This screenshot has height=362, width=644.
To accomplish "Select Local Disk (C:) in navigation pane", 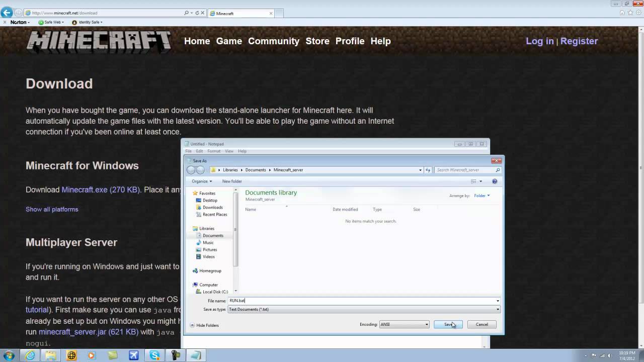I will coord(215,292).
